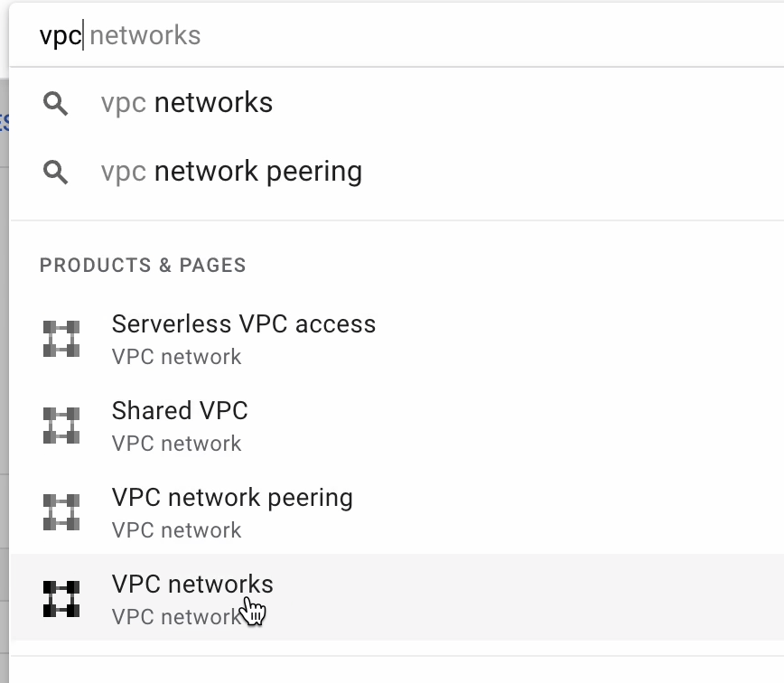The width and height of the screenshot is (784, 683).
Task: Click the Serverless VPC access product icon
Action: (61, 339)
